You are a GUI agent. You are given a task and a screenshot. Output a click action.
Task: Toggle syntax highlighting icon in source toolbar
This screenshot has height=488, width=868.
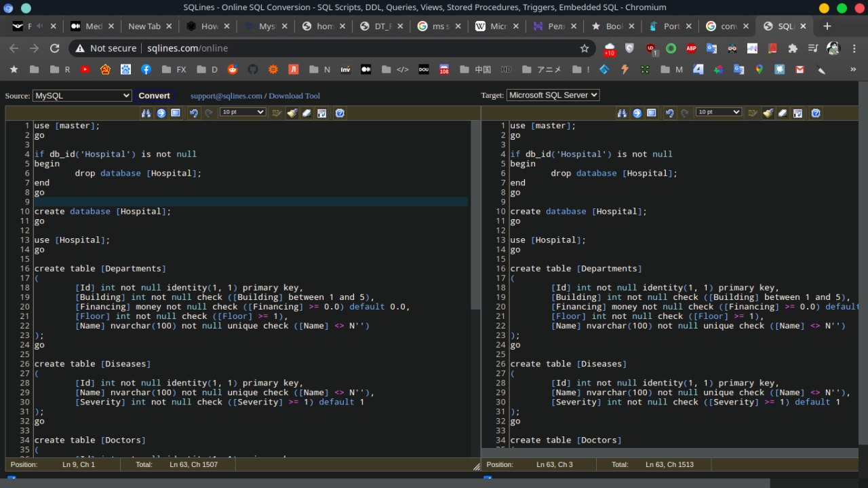[x=277, y=113]
